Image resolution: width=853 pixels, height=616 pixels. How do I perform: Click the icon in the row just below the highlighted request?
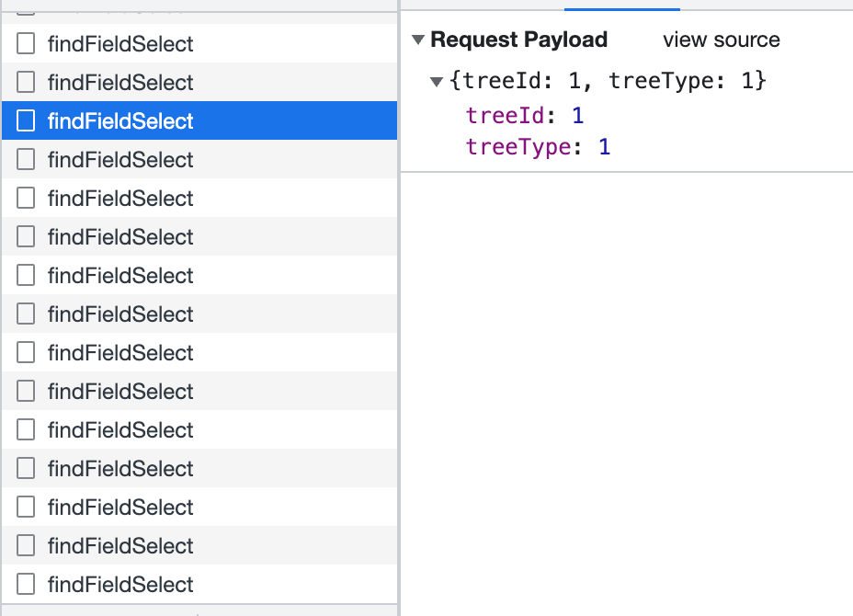point(27,160)
